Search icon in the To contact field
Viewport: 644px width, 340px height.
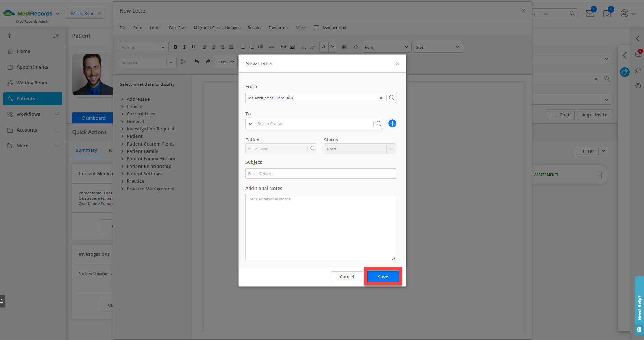379,124
